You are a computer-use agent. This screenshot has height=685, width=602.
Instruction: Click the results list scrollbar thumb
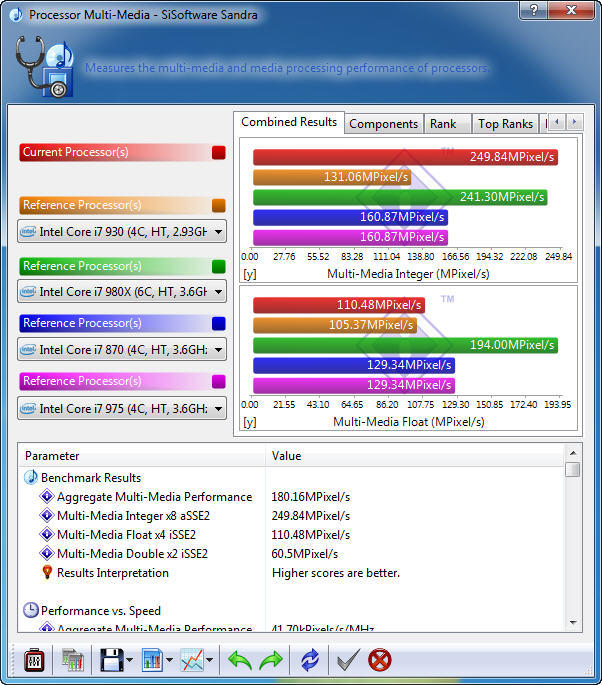[x=573, y=470]
